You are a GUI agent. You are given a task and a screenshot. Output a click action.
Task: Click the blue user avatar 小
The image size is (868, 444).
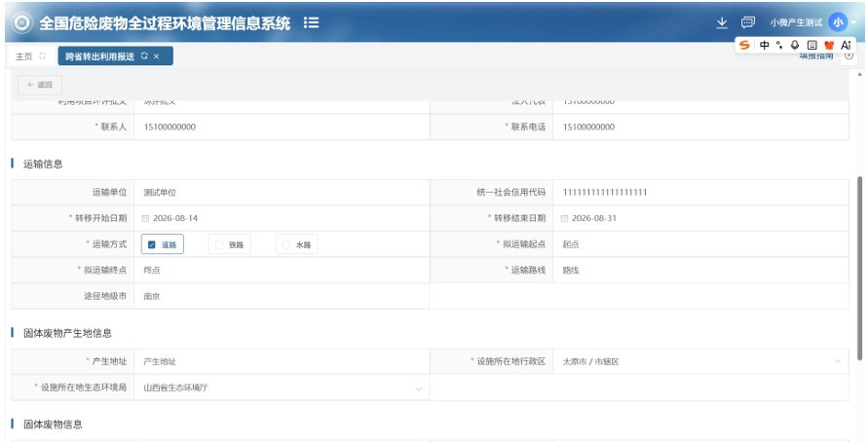(838, 22)
